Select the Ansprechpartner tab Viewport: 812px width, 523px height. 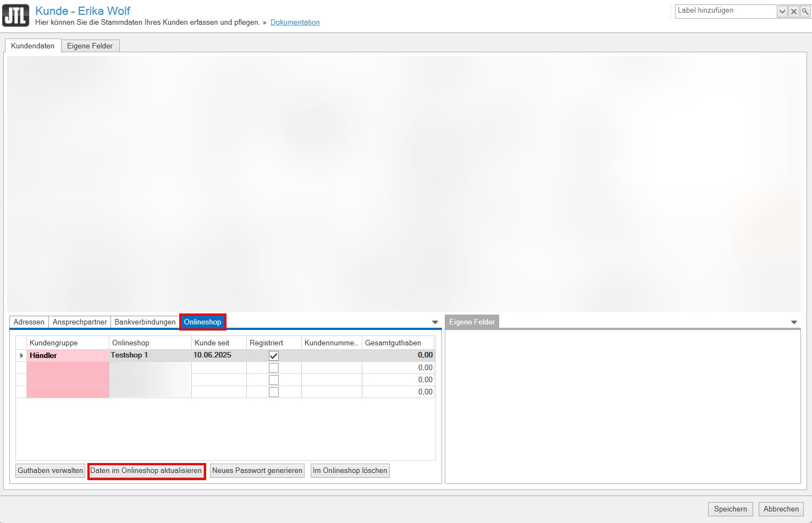point(80,322)
